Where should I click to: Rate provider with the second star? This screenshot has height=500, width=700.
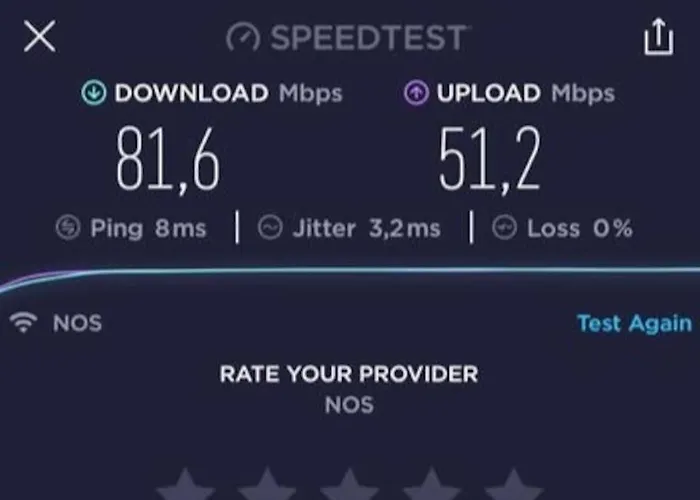(x=267, y=484)
